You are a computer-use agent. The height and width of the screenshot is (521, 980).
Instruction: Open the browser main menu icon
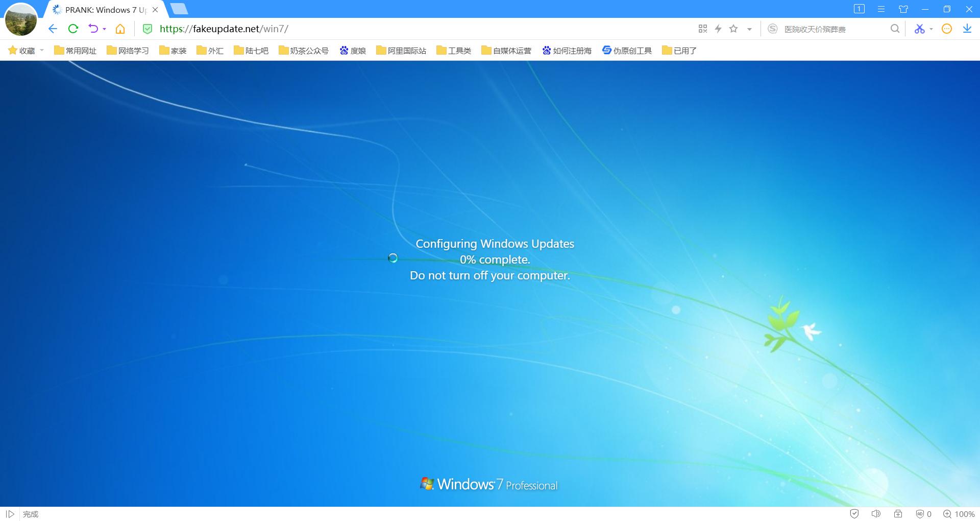click(x=881, y=9)
